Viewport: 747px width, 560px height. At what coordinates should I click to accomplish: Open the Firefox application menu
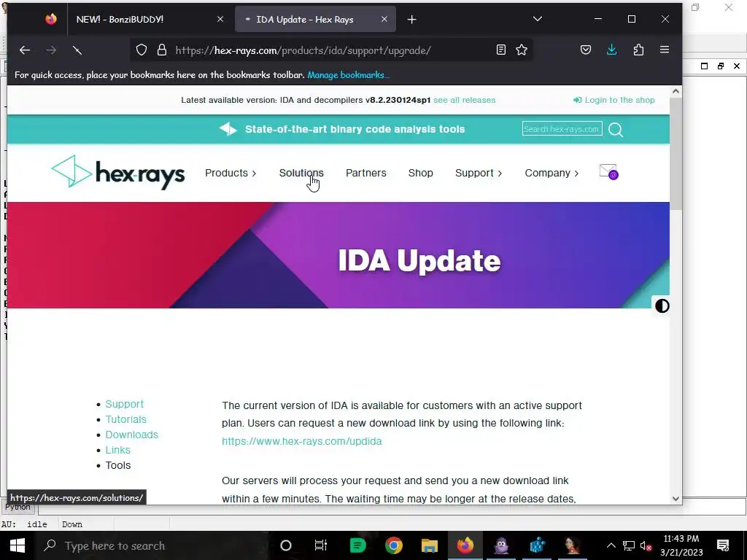(665, 50)
